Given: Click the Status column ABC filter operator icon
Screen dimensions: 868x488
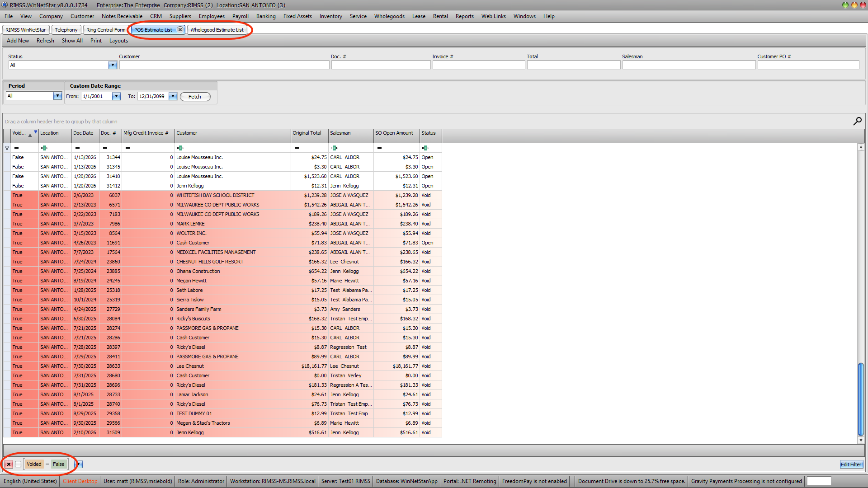Looking at the screenshot, I should click(425, 148).
